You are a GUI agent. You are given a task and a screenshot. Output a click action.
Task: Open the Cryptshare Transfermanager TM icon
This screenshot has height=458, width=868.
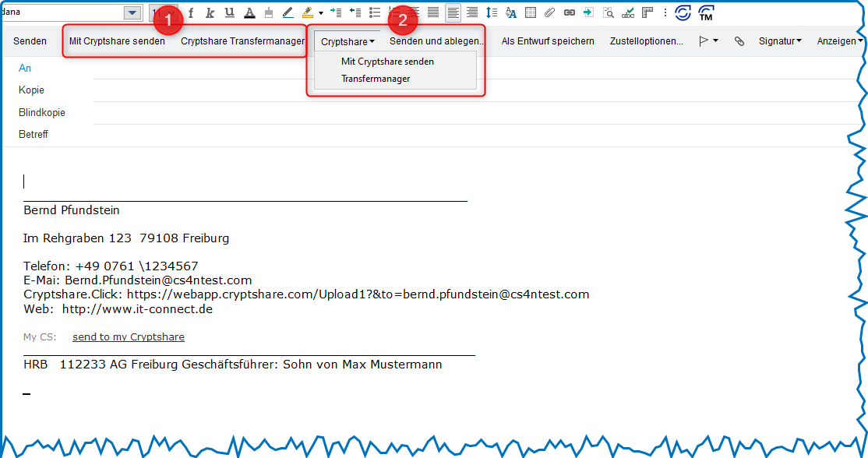click(706, 12)
